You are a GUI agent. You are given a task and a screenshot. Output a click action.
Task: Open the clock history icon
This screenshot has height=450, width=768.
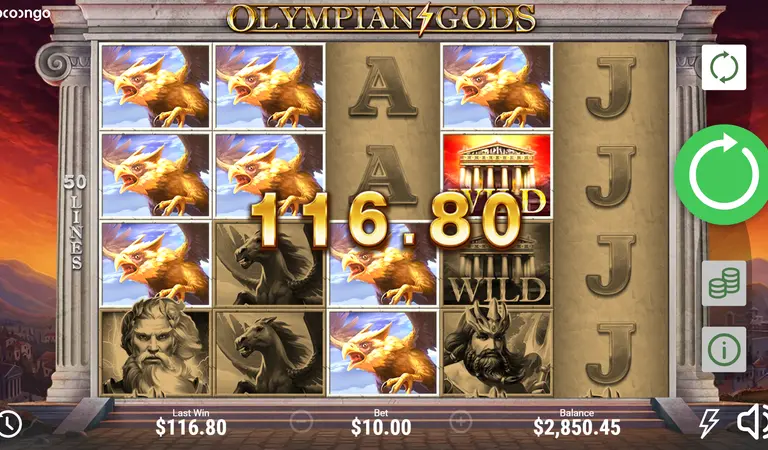[x=10, y=424]
